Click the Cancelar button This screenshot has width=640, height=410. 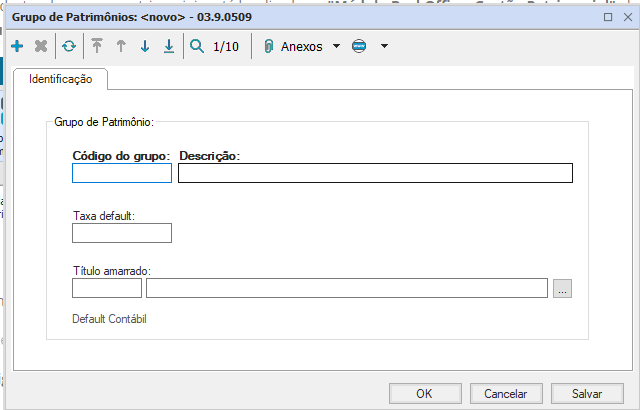pos(506,393)
